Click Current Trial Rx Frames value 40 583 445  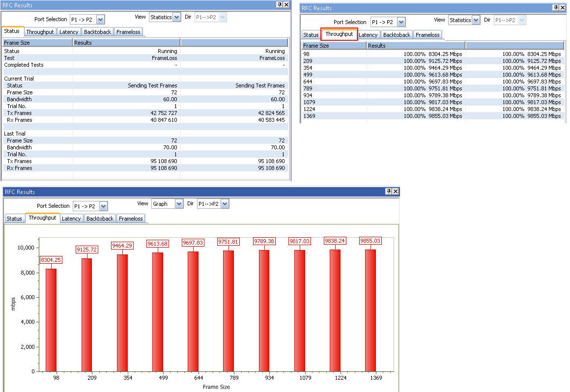pos(271,120)
